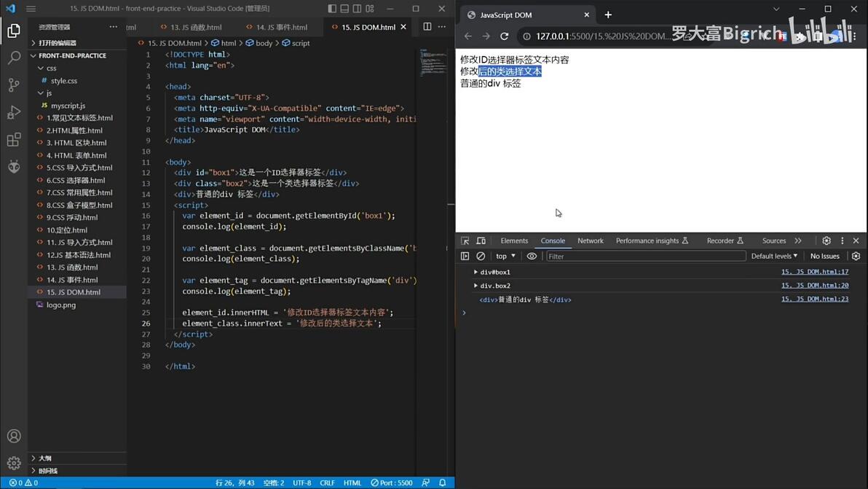Click Port : 5500 in status bar
Image resolution: width=868 pixels, height=489 pixels.
pyautogui.click(x=391, y=483)
